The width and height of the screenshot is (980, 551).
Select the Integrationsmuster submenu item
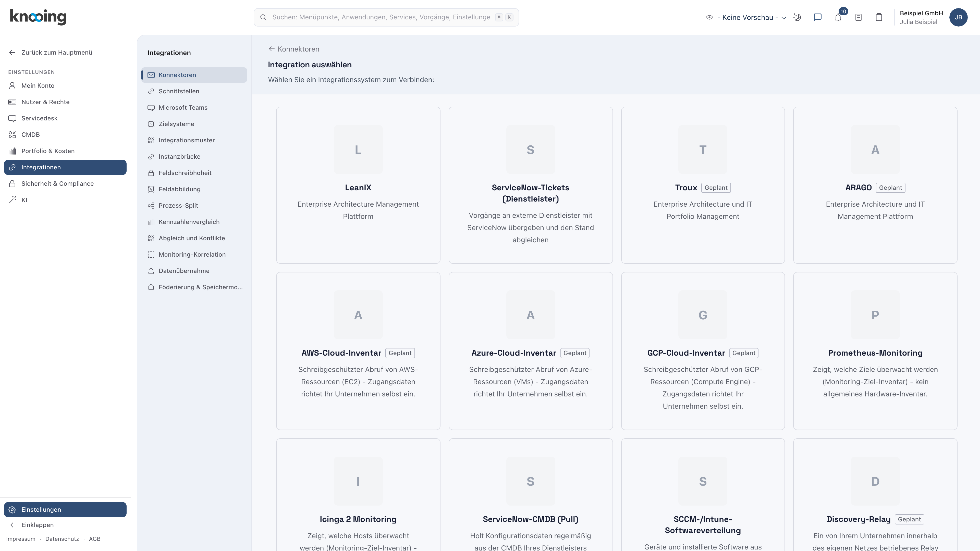[194, 140]
